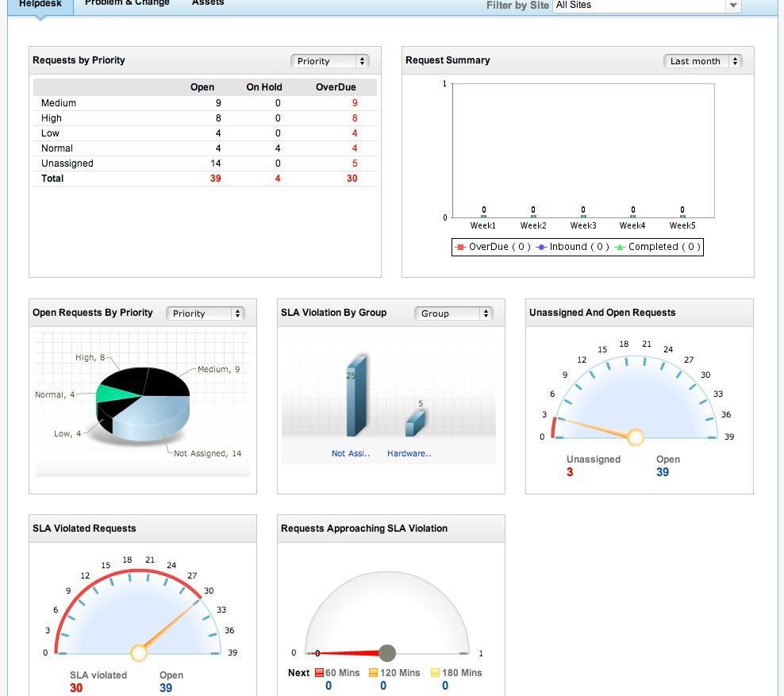Click the short Hardware.. bar

tap(415, 424)
